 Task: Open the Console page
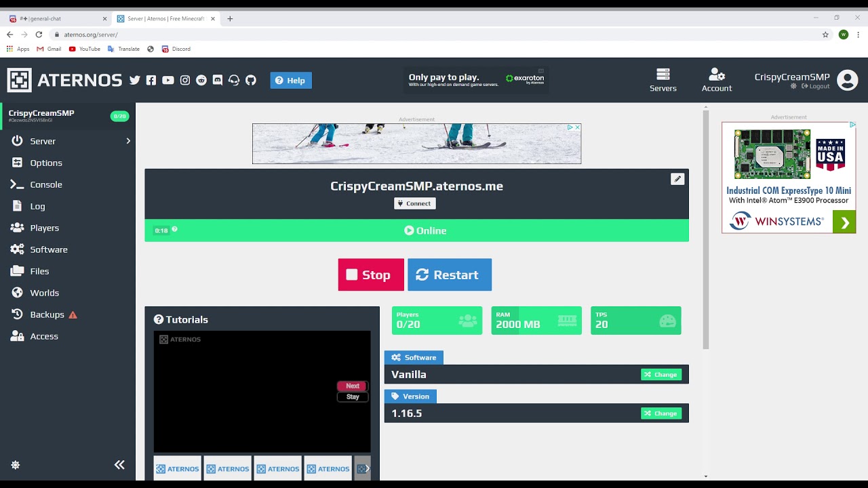[46, 184]
